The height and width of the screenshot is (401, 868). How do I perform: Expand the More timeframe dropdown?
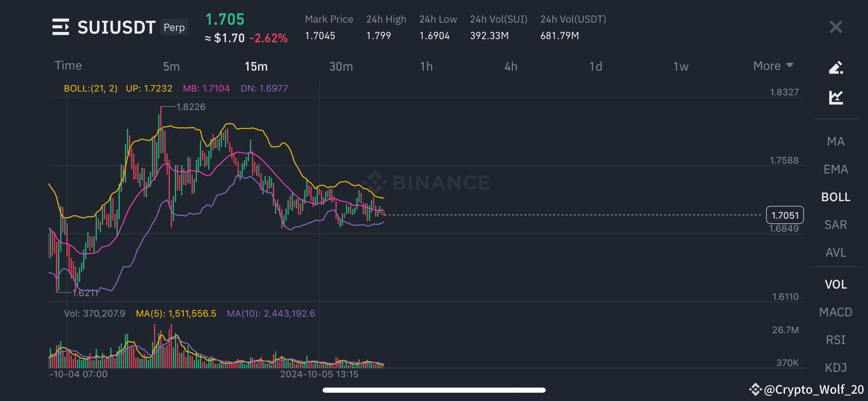pyautogui.click(x=772, y=65)
